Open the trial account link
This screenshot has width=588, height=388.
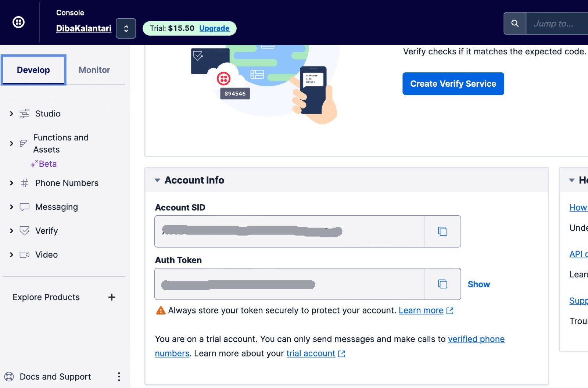pos(311,353)
